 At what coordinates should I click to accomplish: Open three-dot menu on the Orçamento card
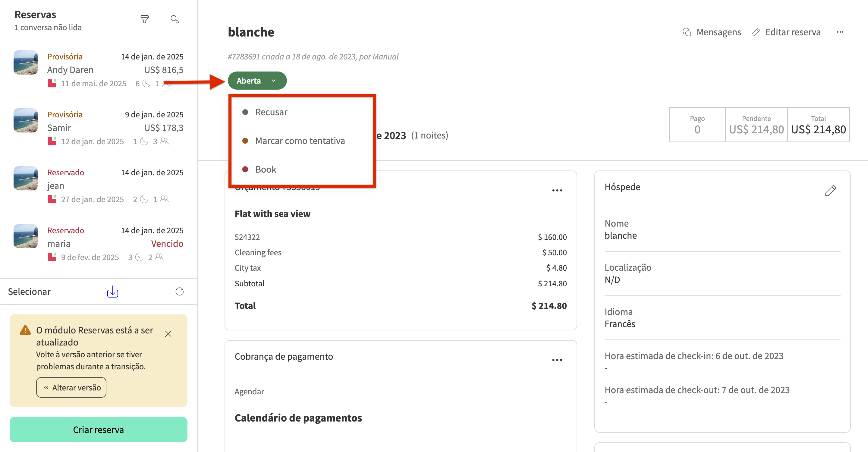(x=557, y=191)
